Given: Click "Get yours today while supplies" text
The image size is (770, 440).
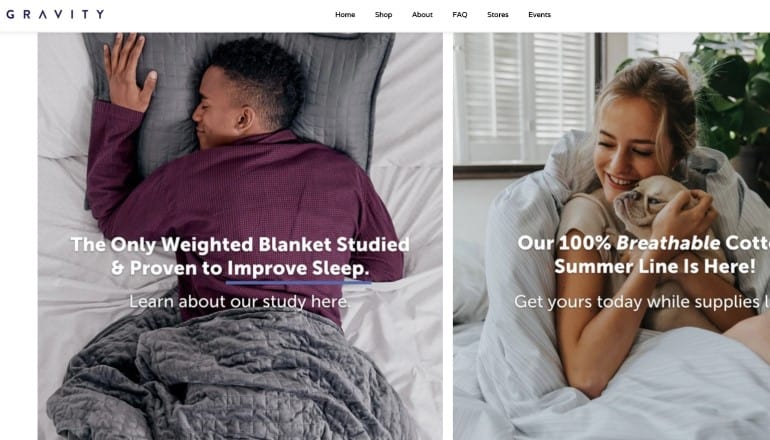Looking at the screenshot, I should (x=637, y=302).
